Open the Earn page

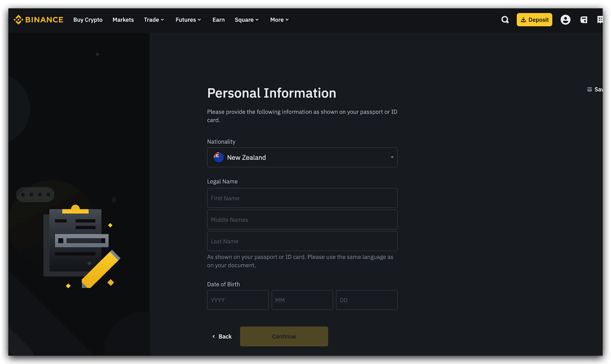click(218, 20)
